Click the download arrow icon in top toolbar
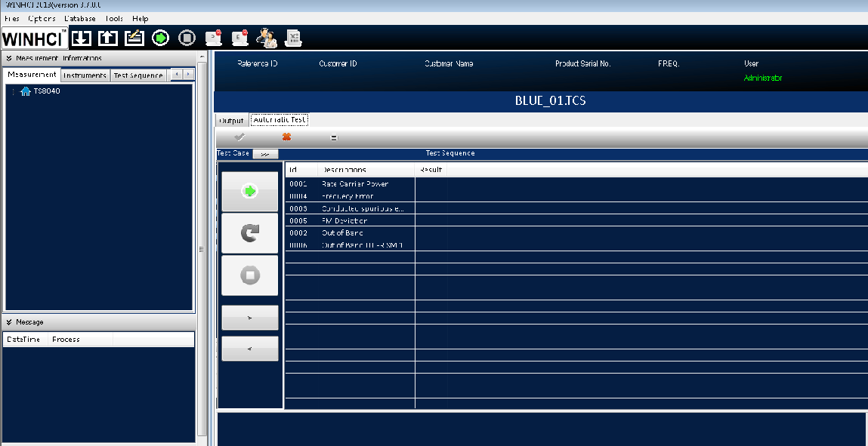 tap(82, 38)
